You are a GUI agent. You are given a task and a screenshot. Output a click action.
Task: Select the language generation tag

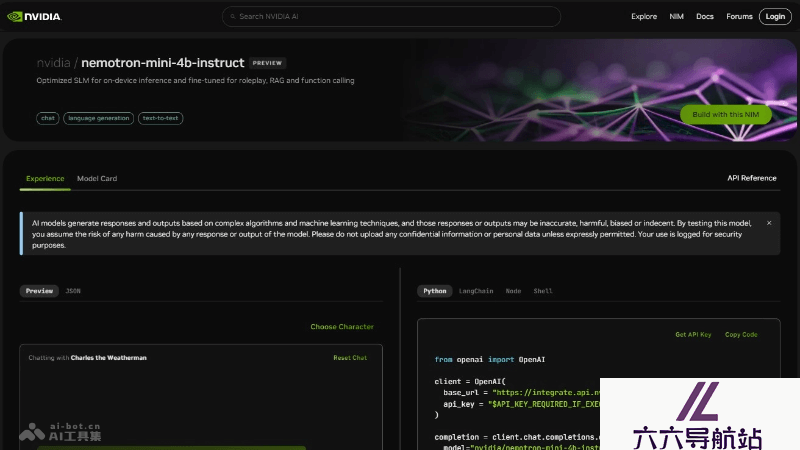click(x=98, y=118)
